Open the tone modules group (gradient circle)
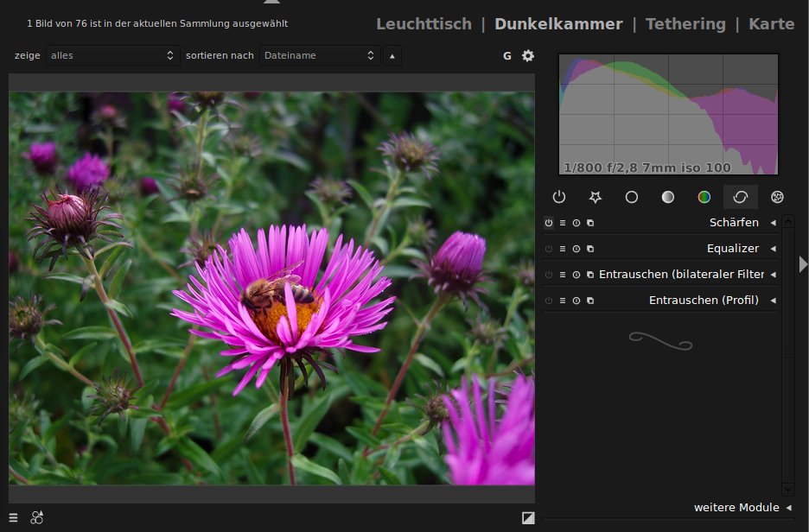Image resolution: width=809 pixels, height=532 pixels. pos(667,197)
